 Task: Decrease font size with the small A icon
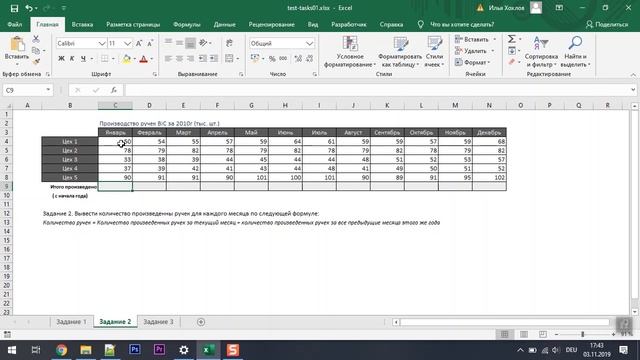click(150, 43)
